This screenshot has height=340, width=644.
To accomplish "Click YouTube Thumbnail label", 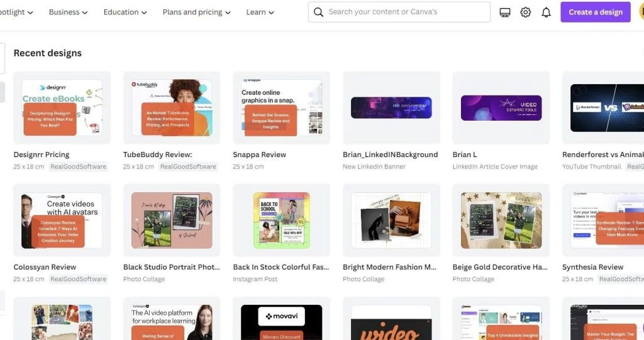I will click(591, 167).
